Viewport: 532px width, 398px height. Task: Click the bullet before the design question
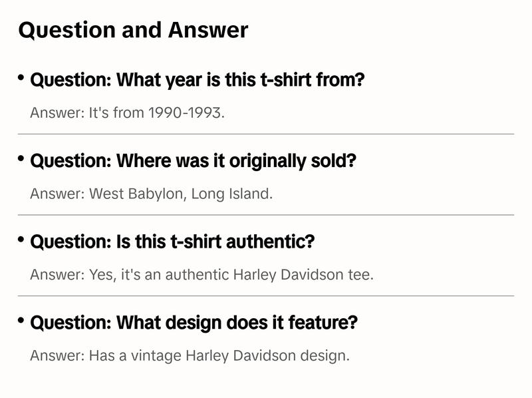coord(22,321)
